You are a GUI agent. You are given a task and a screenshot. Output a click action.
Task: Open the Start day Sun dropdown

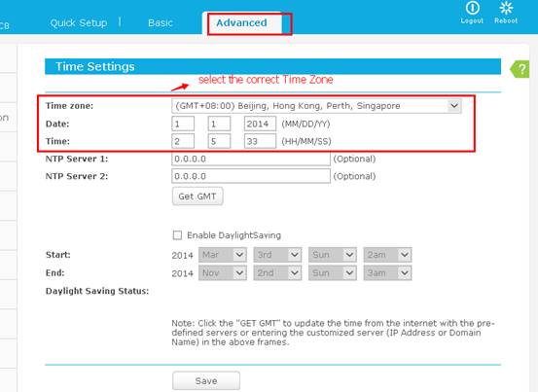coord(333,255)
